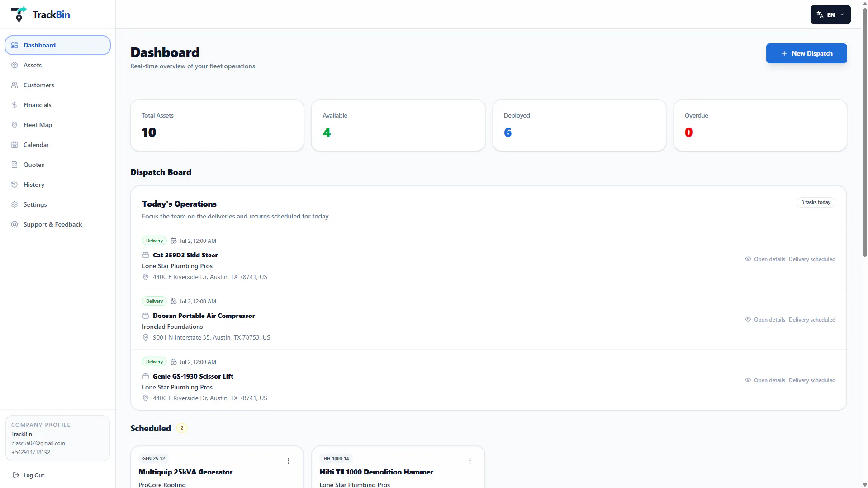Click Delivery scheduled status for Doosan row
The height and width of the screenshot is (488, 868).
(812, 320)
